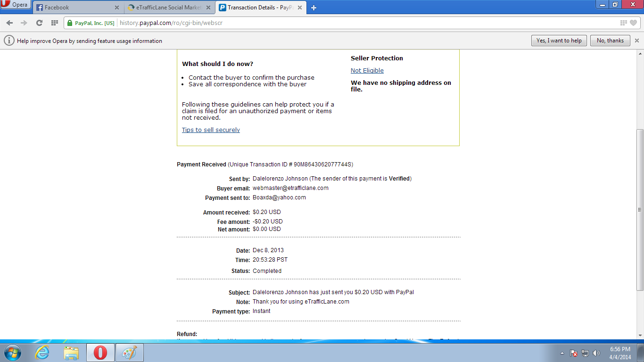Open network status tray icon
644x362 pixels.
coord(585,353)
